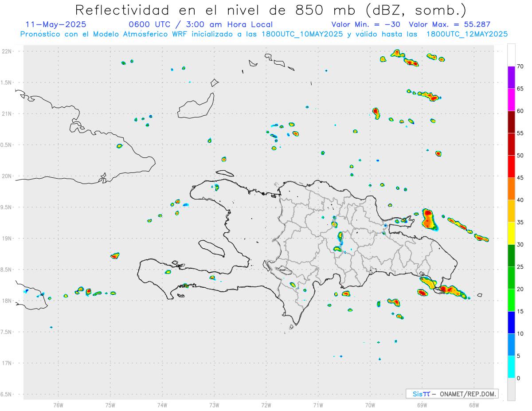Click the 19N latitude label
532x411 pixels.
click(8, 239)
